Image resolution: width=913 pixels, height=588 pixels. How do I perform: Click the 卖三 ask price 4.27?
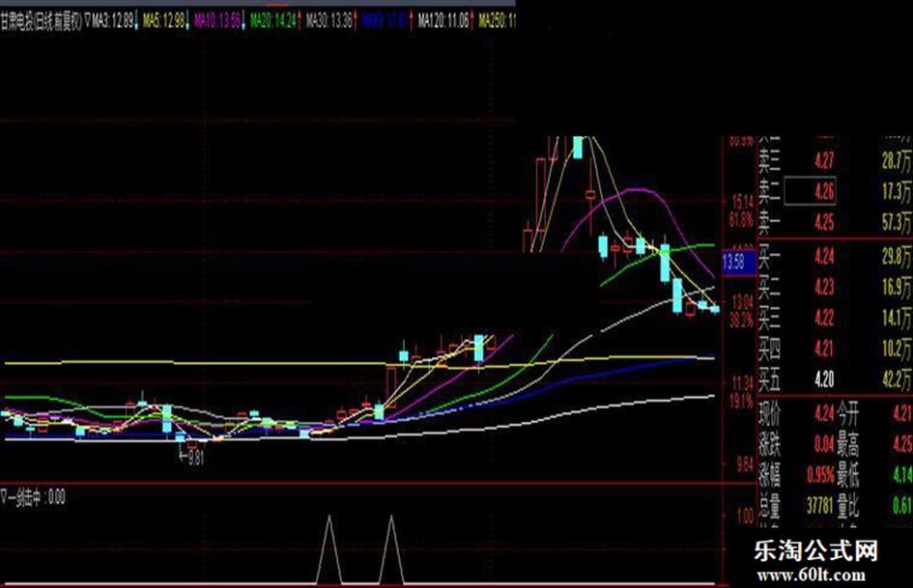click(x=824, y=160)
